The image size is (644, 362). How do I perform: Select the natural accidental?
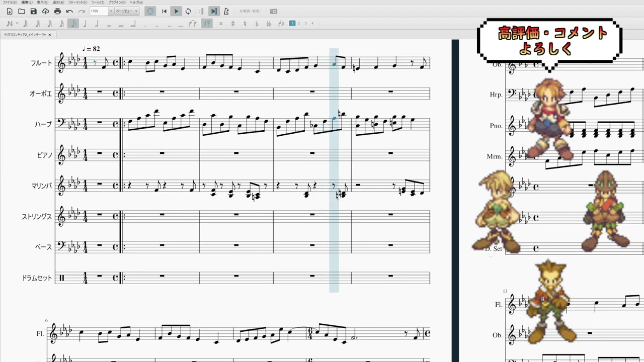point(245,23)
